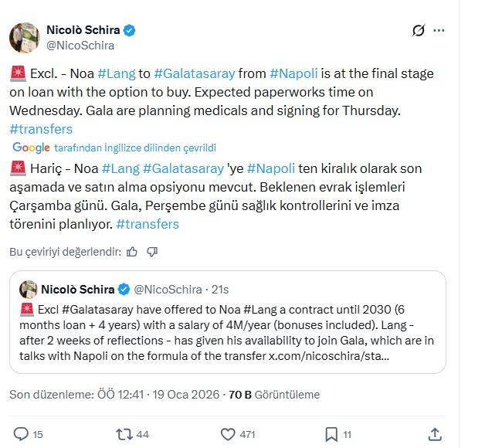This screenshot has height=448, width=502.
Task: Rate translation with thumbs up icon
Action: point(132,251)
